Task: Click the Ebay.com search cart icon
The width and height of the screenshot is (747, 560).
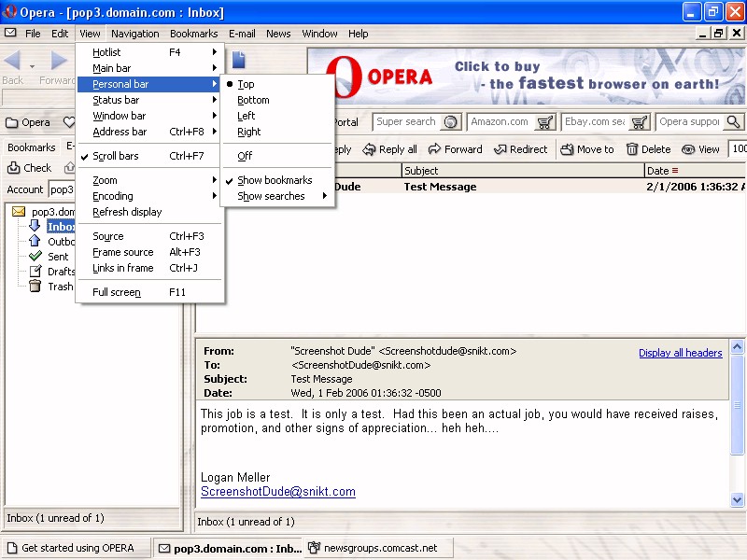Action: [x=639, y=122]
